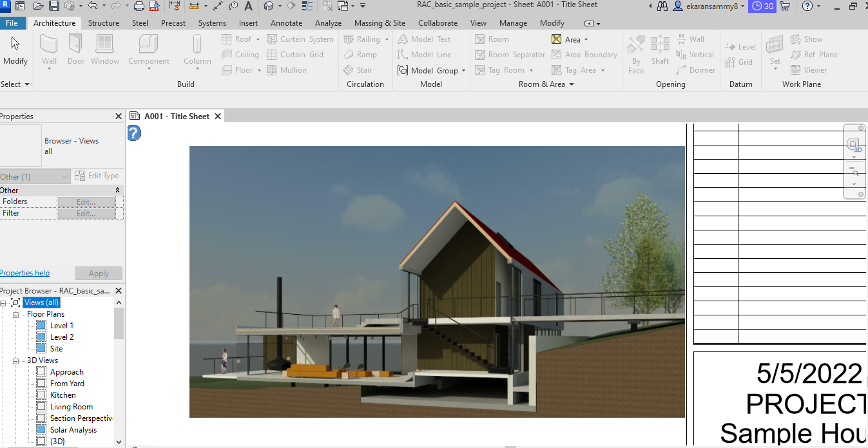The image size is (868, 448).
Task: Open the Autodesk App Store cart icon
Action: 785,6
